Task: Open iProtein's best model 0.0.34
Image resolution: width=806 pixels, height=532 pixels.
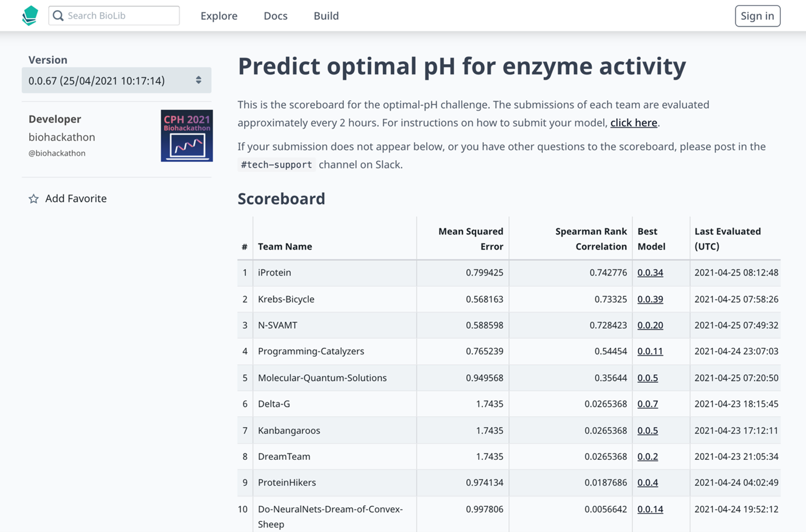Action: [650, 272]
